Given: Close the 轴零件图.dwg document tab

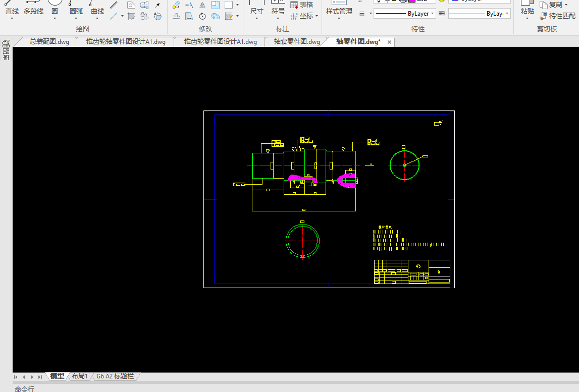Looking at the screenshot, I should (x=389, y=42).
